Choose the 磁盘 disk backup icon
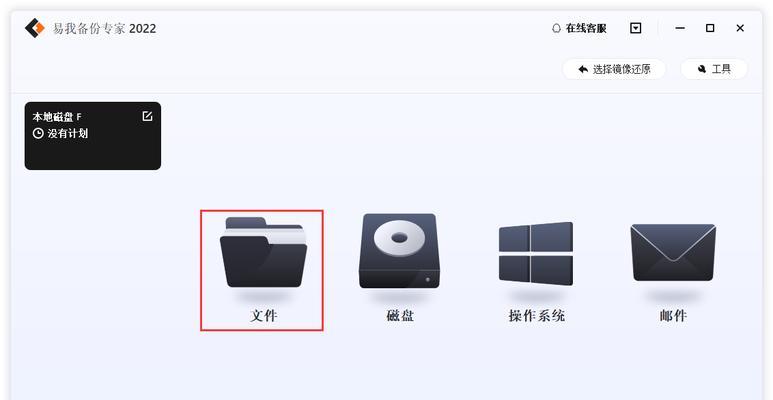 coord(399,251)
